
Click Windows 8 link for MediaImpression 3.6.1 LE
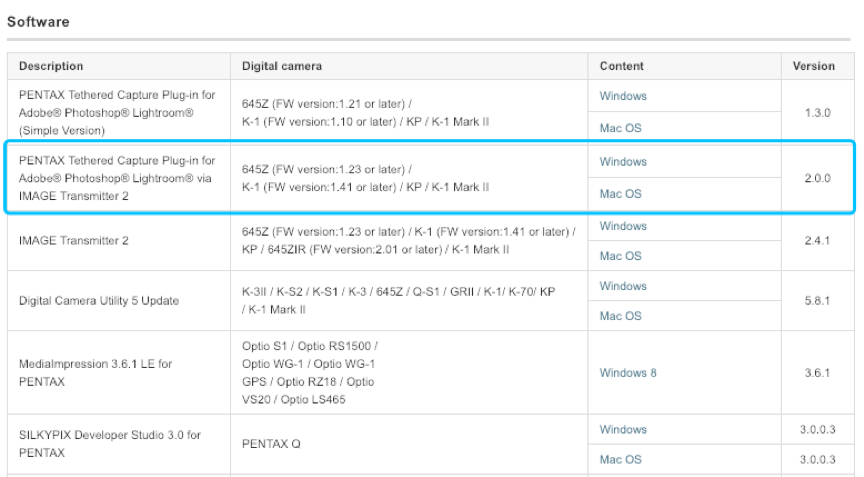(x=628, y=373)
